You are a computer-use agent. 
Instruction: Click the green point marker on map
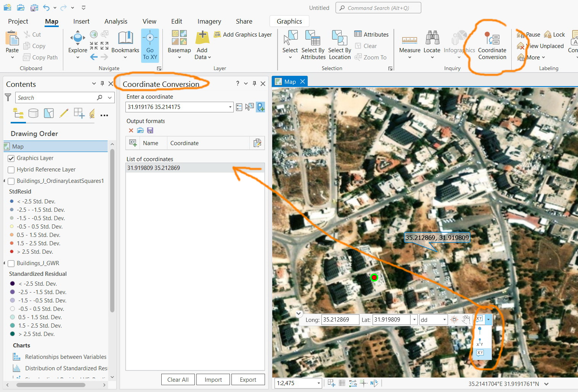(x=374, y=277)
